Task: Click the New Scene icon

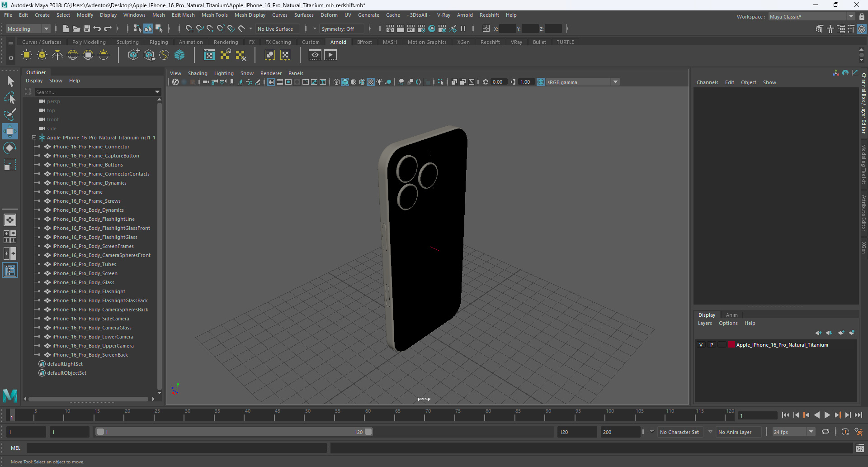Action: click(66, 29)
